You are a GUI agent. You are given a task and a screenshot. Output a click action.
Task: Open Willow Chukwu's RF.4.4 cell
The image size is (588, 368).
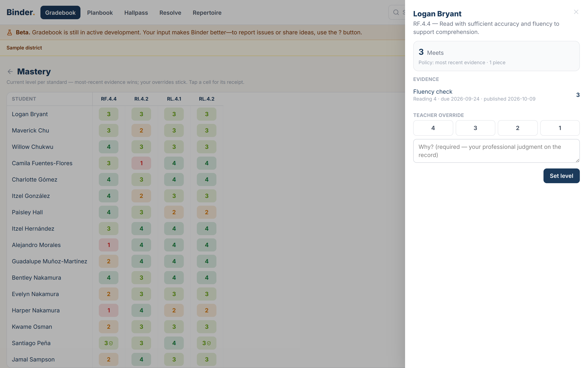click(109, 147)
